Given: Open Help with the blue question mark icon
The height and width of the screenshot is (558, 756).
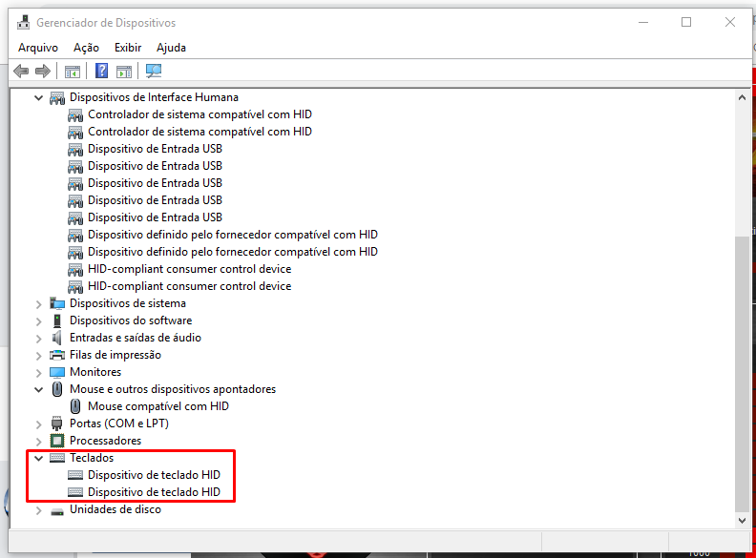Looking at the screenshot, I should [102, 71].
